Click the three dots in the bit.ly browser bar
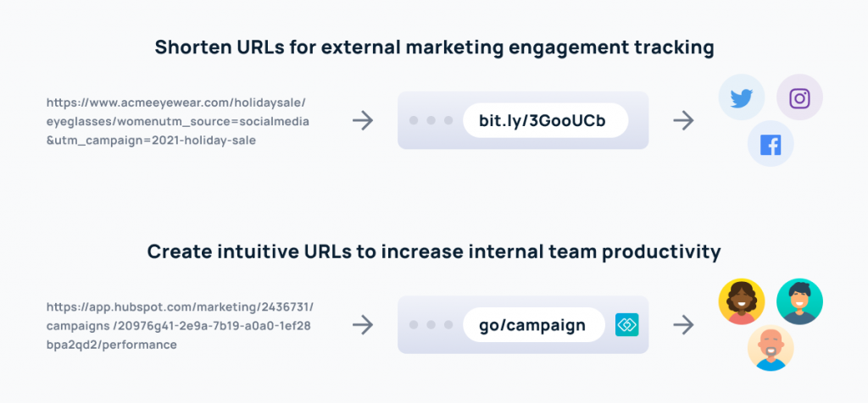This screenshot has width=868, height=403. 431,120
